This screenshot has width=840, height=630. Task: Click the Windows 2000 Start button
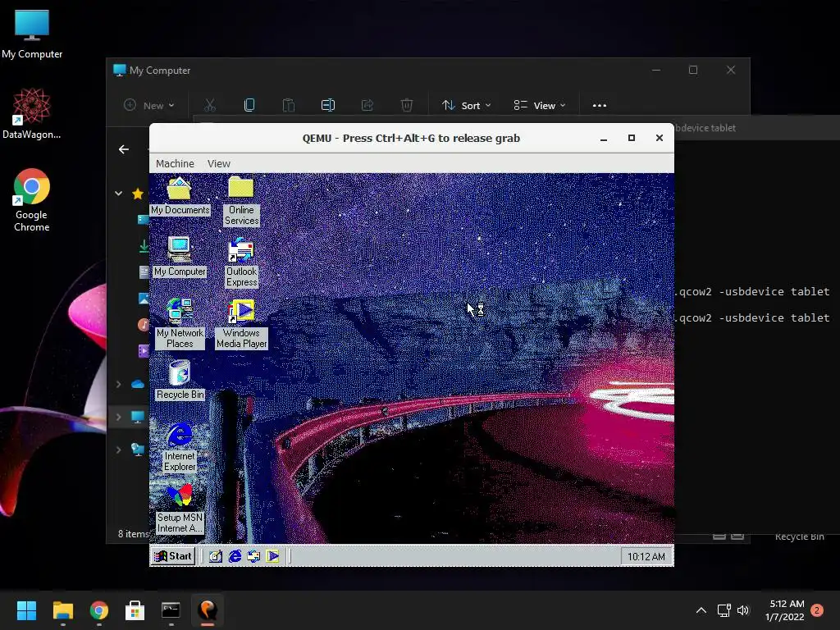pos(172,556)
